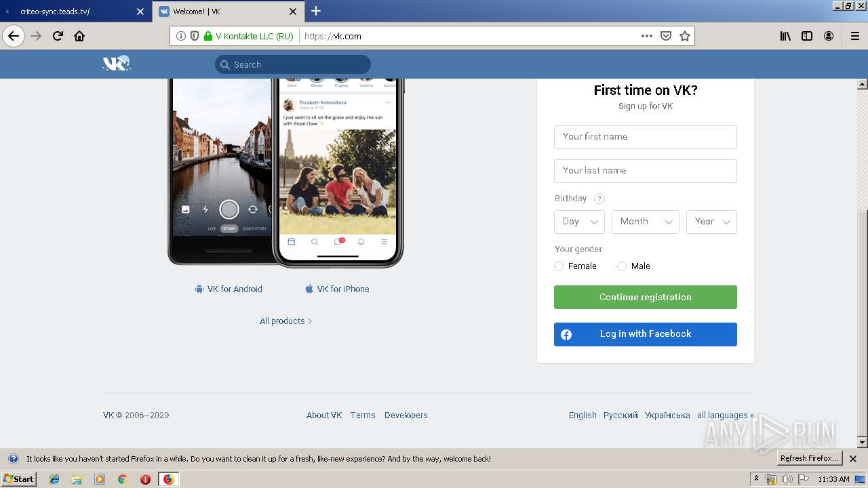The image size is (868, 488).
Task: Click the browser forward arrow
Action: 37,36
